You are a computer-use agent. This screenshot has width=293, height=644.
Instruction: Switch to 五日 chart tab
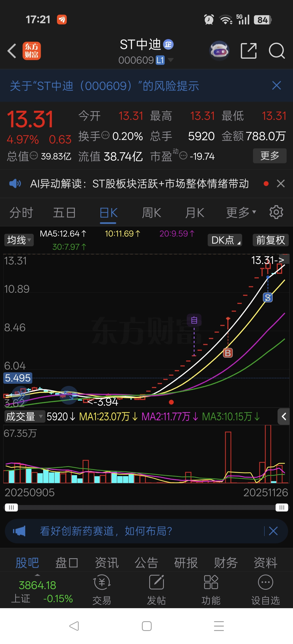pyautogui.click(x=64, y=212)
